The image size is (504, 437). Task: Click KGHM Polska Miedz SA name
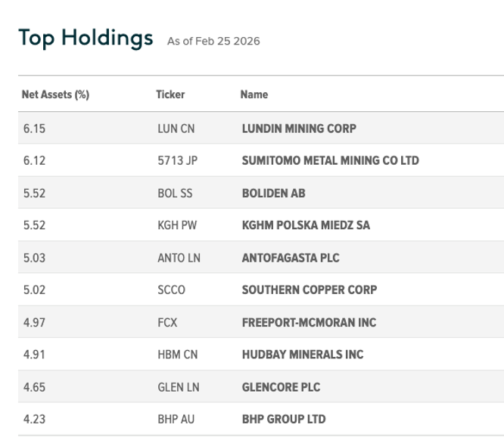[306, 225]
